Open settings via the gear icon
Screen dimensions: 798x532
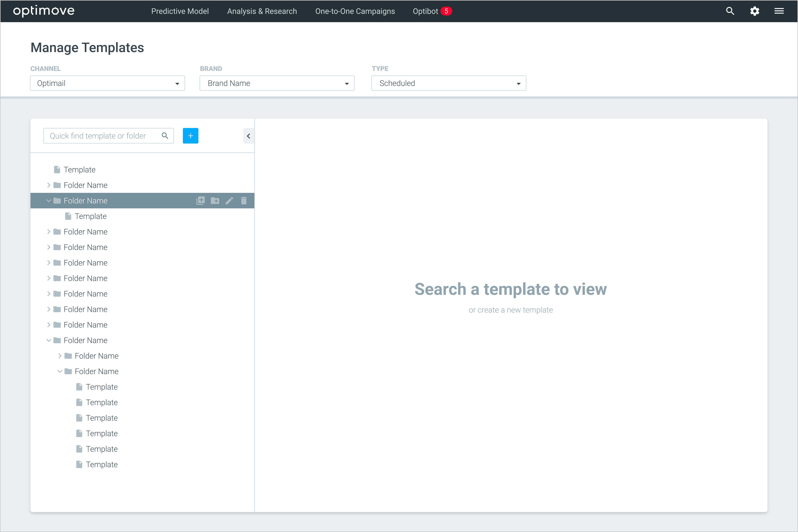click(755, 11)
